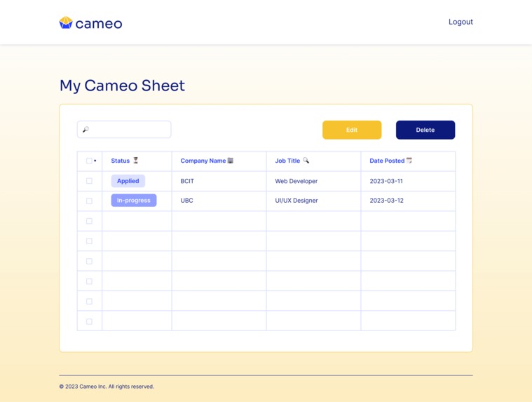Check the BCIT row checkbox
The width and height of the screenshot is (532, 402).
click(x=89, y=181)
